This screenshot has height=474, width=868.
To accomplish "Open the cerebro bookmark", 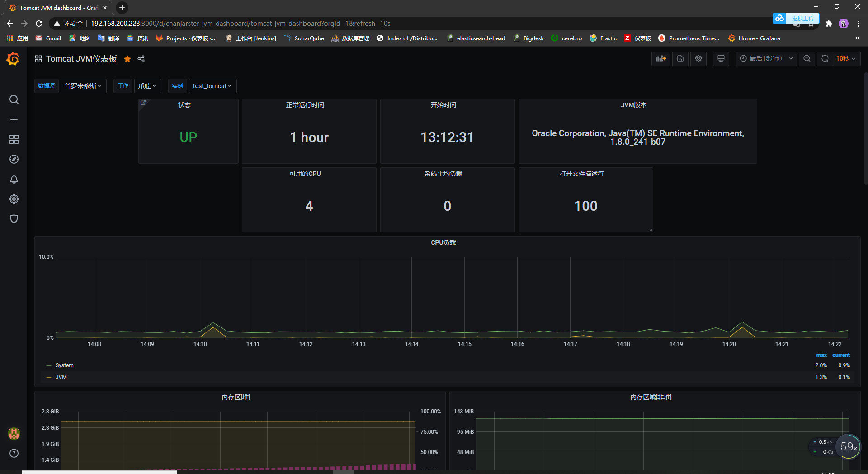I will pyautogui.click(x=567, y=38).
